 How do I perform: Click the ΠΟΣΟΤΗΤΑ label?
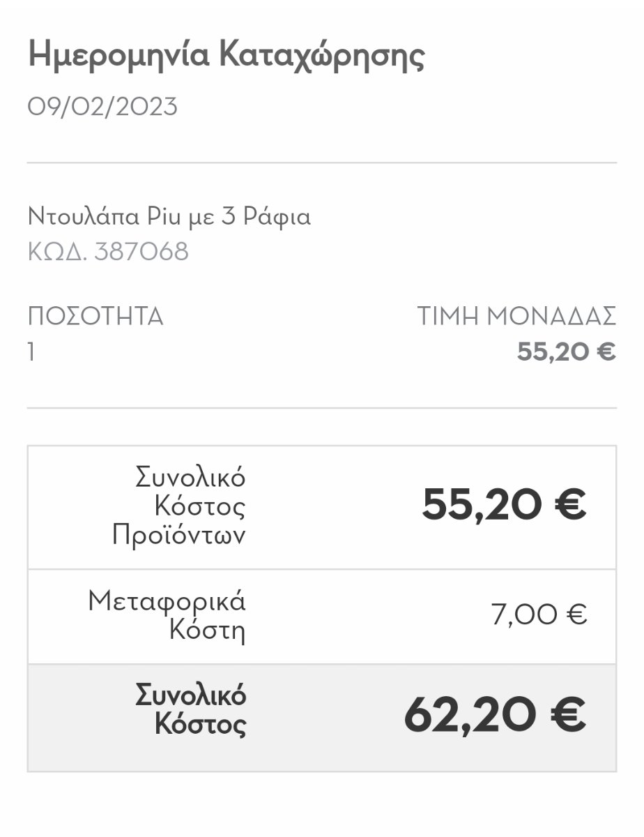tap(95, 317)
